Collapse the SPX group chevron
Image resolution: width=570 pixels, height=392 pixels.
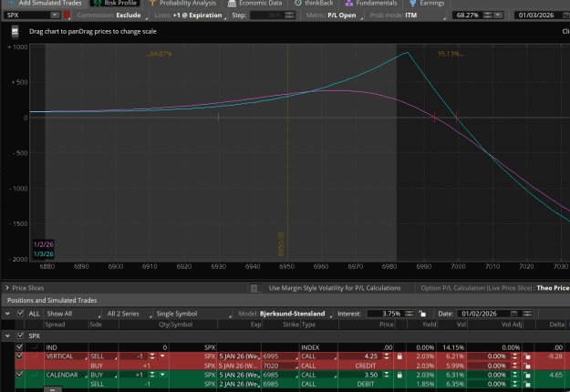(x=7, y=336)
